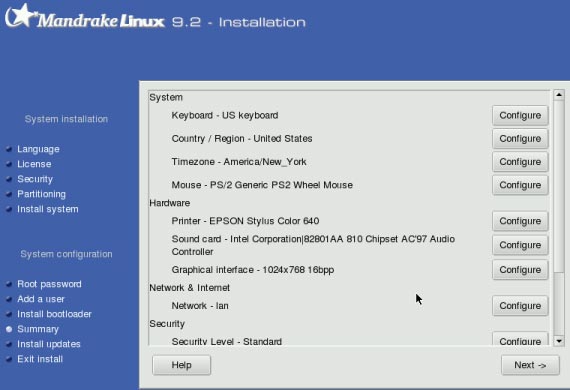This screenshot has width=570, height=390.
Task: Click the bullet icon beside Exit install
Action: pyautogui.click(x=9, y=359)
